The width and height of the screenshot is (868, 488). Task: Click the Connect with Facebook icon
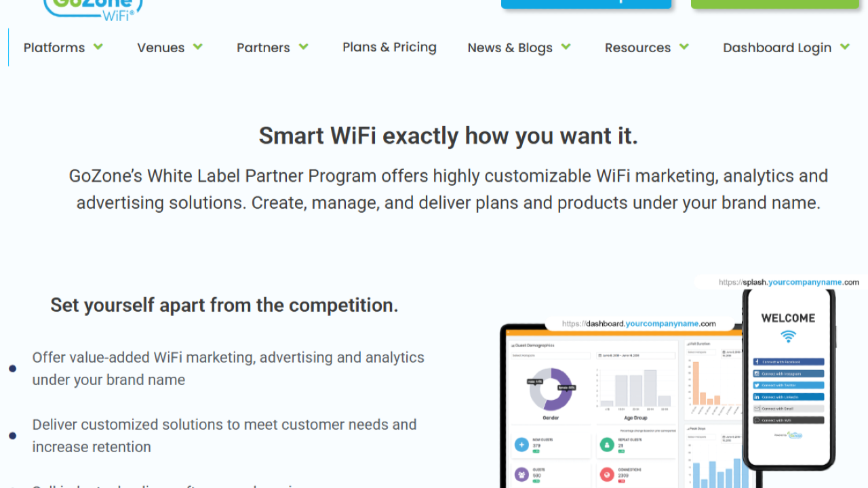click(x=757, y=363)
